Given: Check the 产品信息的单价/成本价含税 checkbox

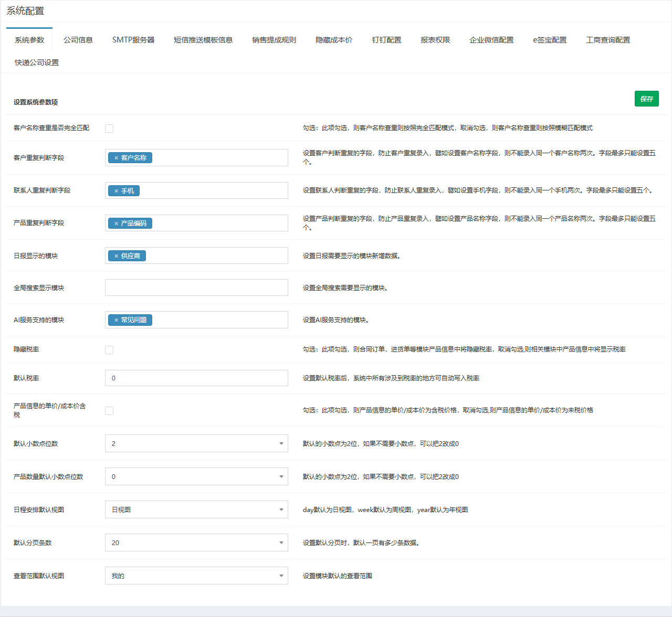Looking at the screenshot, I should click(109, 411).
